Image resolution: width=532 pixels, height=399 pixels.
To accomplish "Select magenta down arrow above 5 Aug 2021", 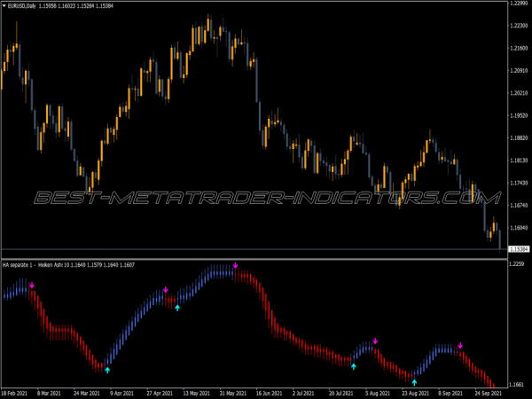I will (375, 341).
